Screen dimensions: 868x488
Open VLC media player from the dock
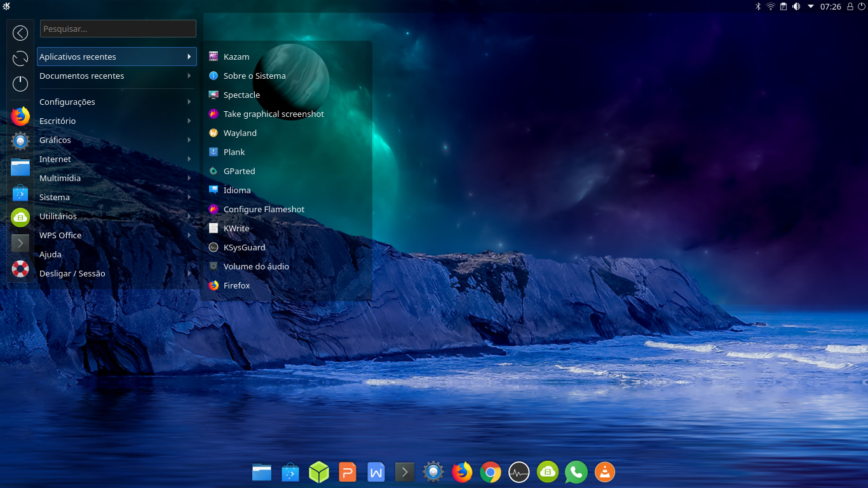[x=605, y=472]
